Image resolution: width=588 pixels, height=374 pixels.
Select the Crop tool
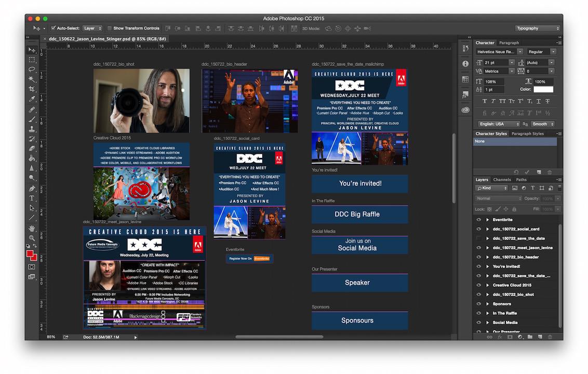(32, 89)
